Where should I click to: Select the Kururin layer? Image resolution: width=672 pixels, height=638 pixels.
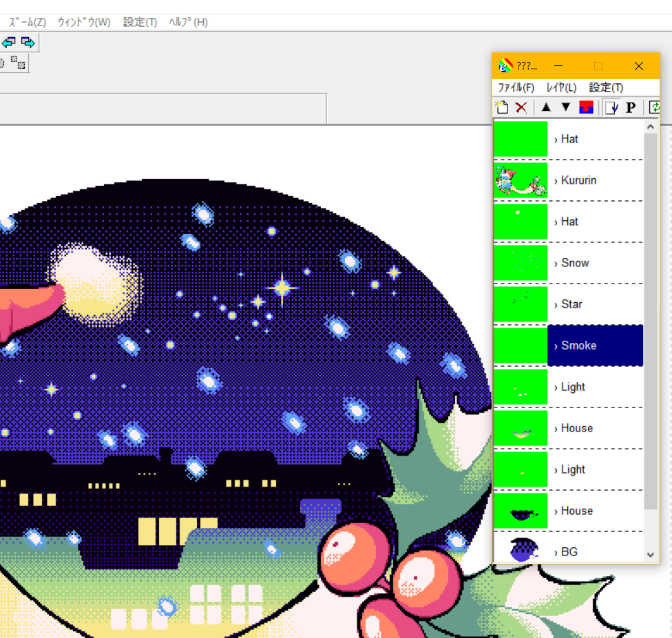coord(578,180)
